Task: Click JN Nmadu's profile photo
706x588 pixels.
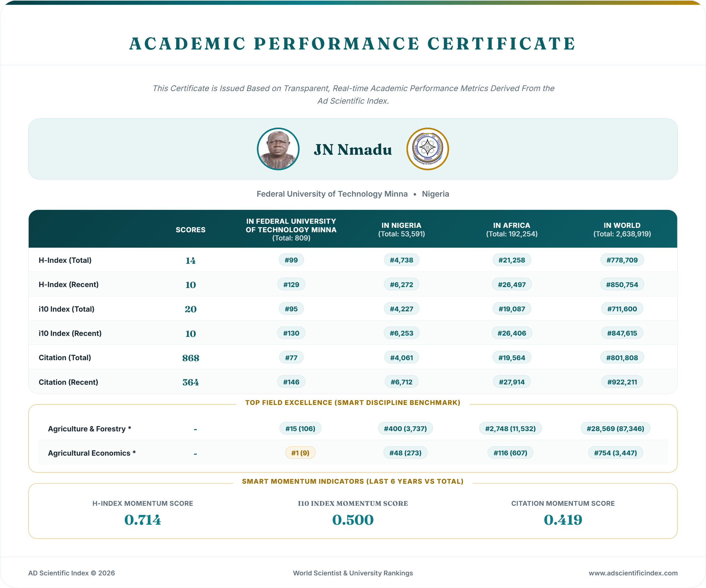Action: [x=278, y=149]
